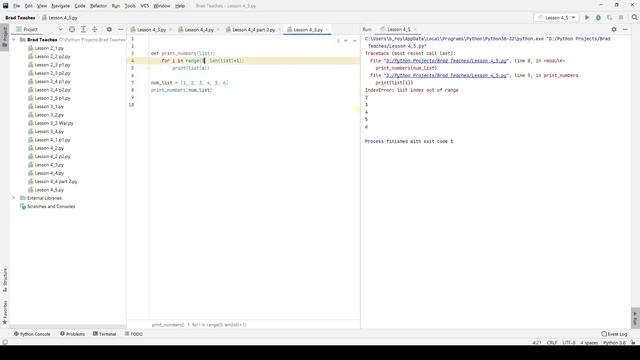
Task: Click the locate current file icon in Project panel
Action: pos(72,29)
